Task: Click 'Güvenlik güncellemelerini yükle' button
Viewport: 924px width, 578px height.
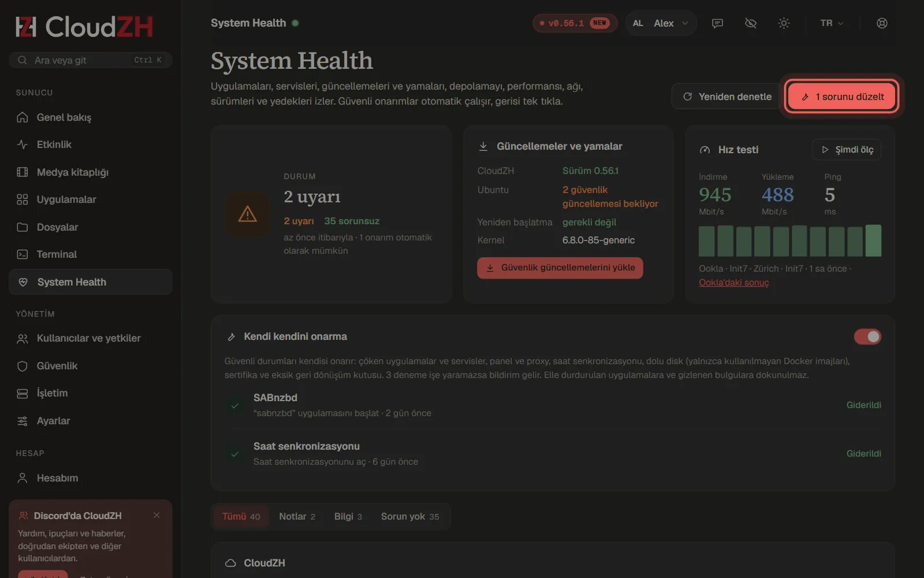Action: click(x=560, y=268)
